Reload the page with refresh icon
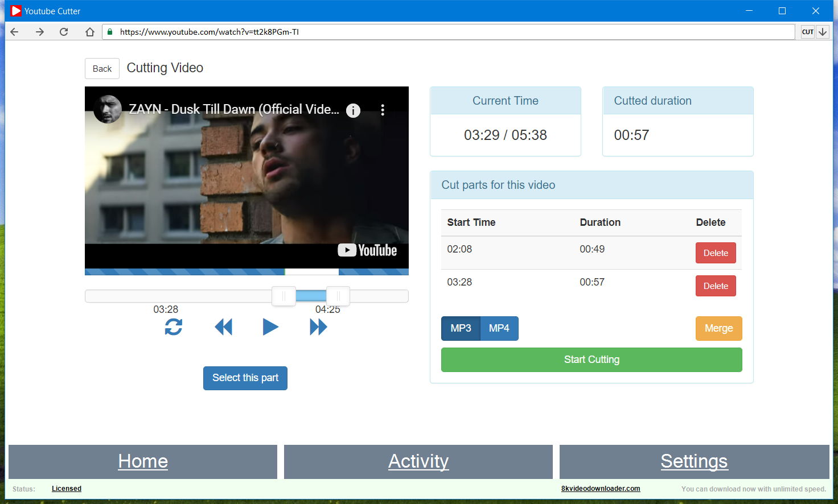The width and height of the screenshot is (838, 504). 64,32
